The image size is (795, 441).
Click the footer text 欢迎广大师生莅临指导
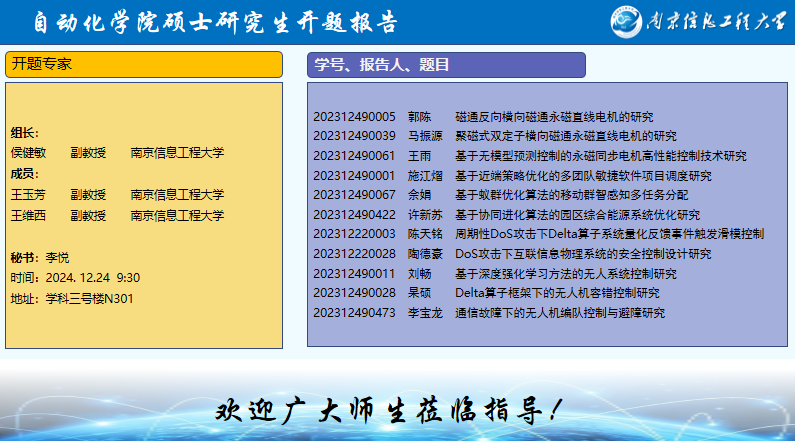point(390,409)
